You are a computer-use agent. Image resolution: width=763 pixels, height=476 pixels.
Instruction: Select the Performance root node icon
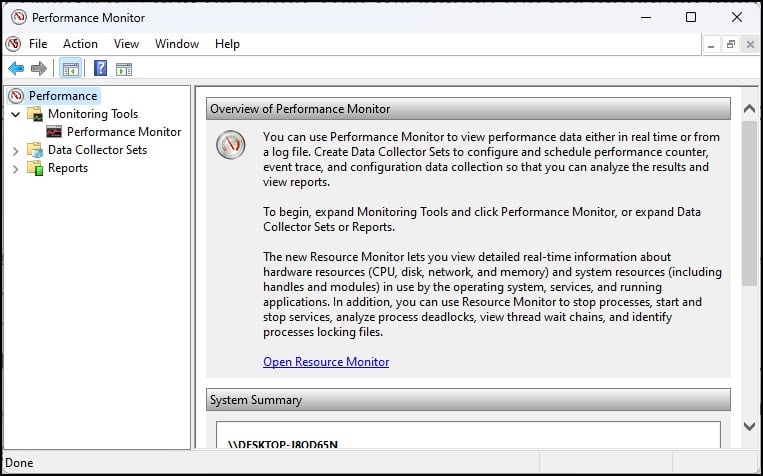16,96
